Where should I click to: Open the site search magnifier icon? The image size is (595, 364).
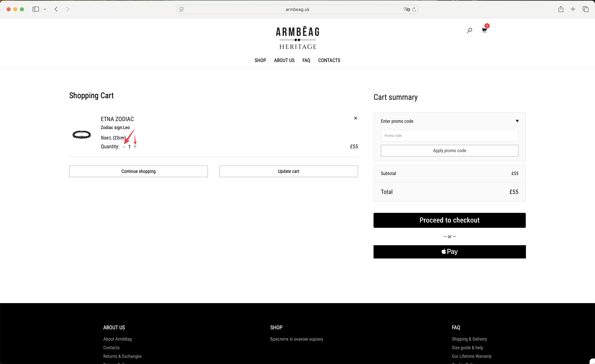[x=469, y=30]
